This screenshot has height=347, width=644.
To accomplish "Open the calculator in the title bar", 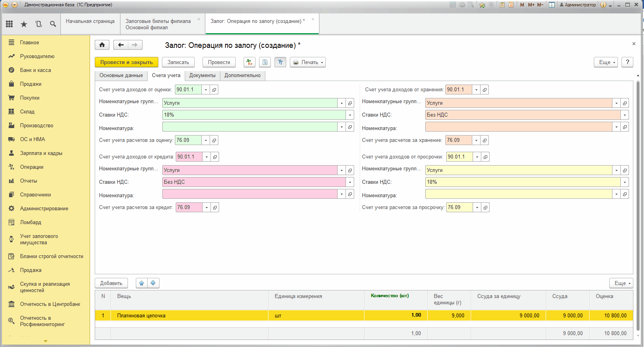I will [x=502, y=5].
